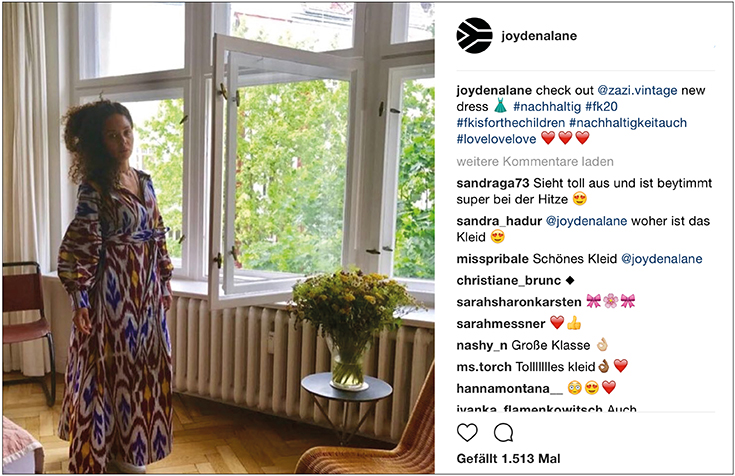
Task: Show likes via 'Gefällt 1.513 Mal'
Action: point(508,459)
